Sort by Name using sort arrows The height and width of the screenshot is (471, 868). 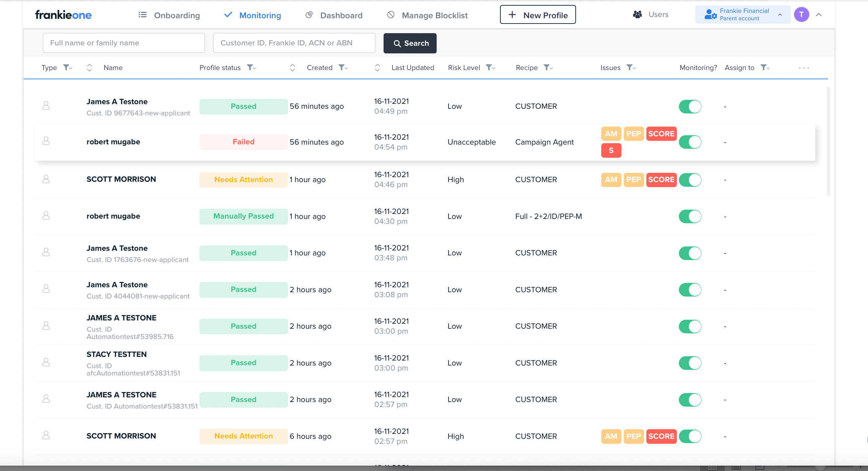pos(89,68)
